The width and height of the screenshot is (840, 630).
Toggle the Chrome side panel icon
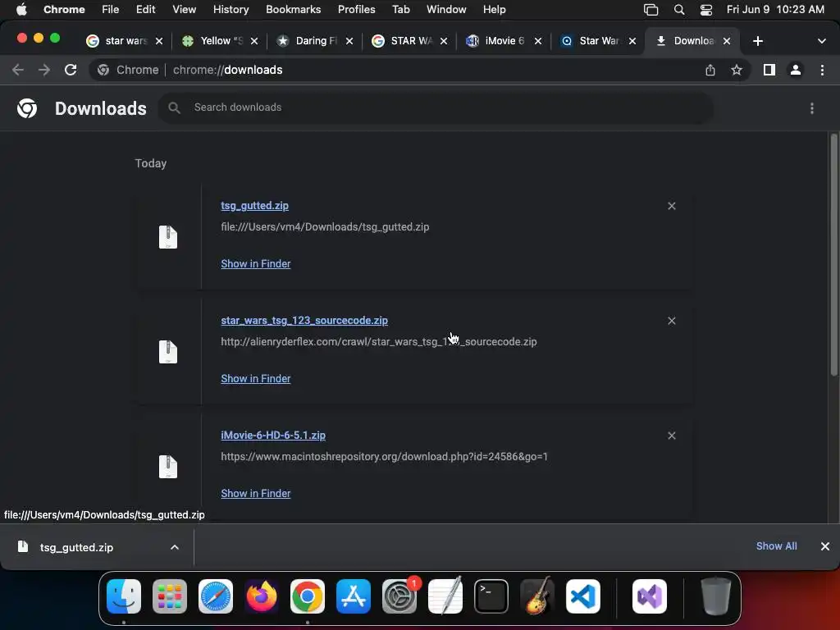(769, 70)
